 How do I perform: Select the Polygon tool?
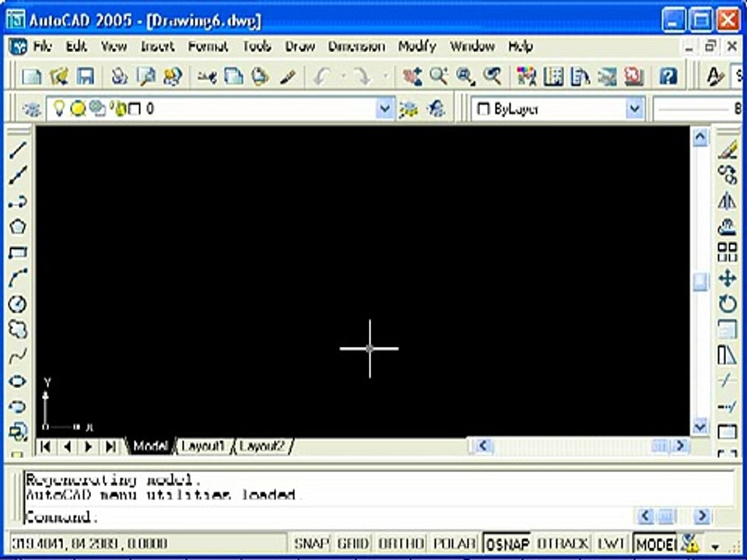pos(18,226)
